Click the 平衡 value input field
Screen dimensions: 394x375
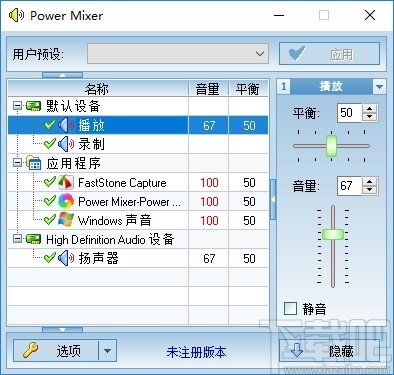[350, 113]
